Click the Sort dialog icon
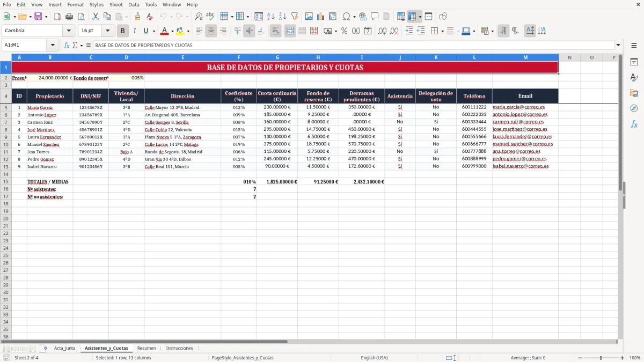Viewport: 644px width, 362px height. click(259, 17)
